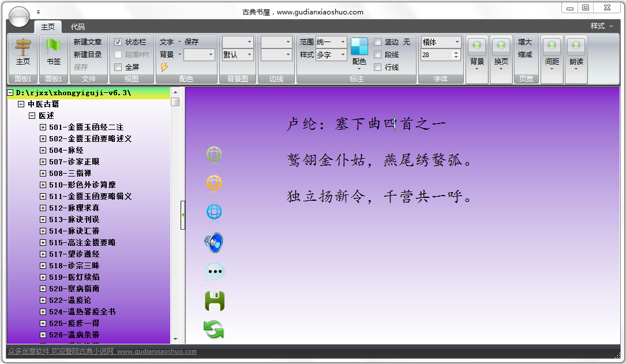
Task: Click the panel splitter collapse handle
Action: click(x=183, y=215)
